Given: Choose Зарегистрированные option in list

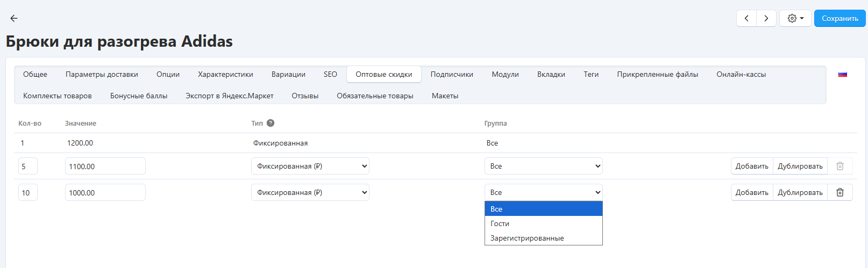Looking at the screenshot, I should click(x=544, y=238).
